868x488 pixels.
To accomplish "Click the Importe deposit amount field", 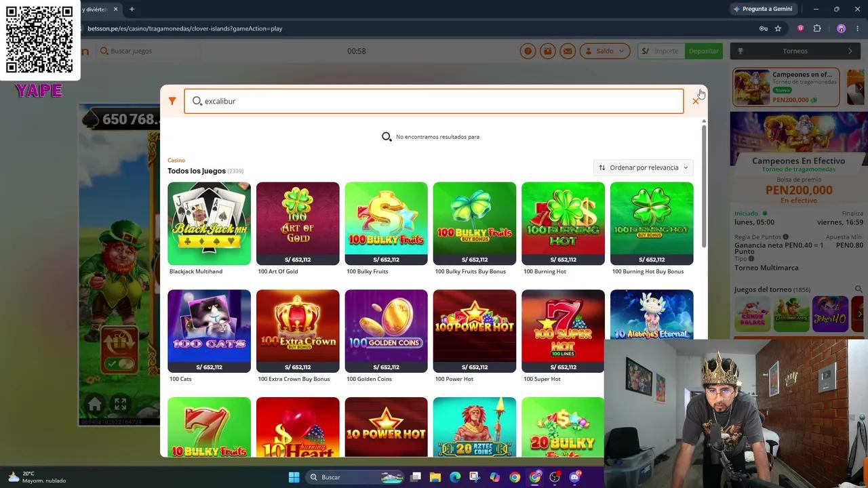I will (x=667, y=51).
